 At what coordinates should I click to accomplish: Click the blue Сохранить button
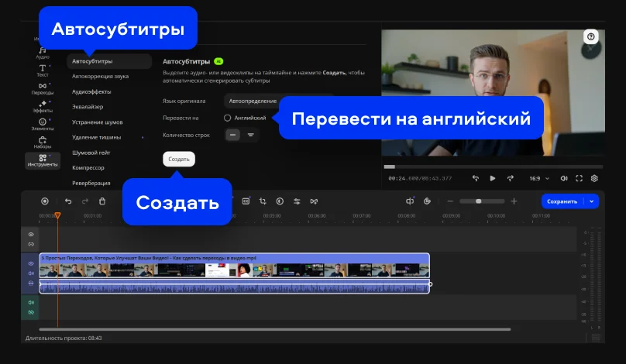point(562,201)
